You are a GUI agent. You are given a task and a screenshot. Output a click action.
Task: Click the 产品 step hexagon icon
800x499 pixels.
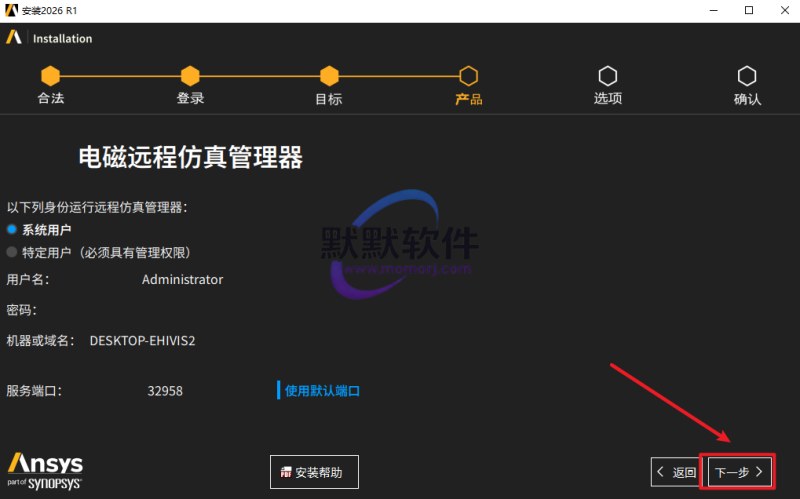click(468, 76)
